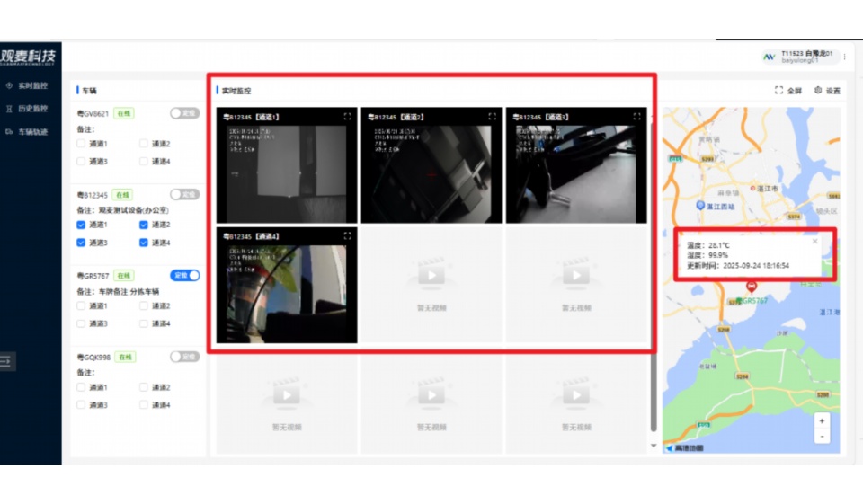Expand 通道2 video to fullscreen
863x504 pixels.
point(492,117)
